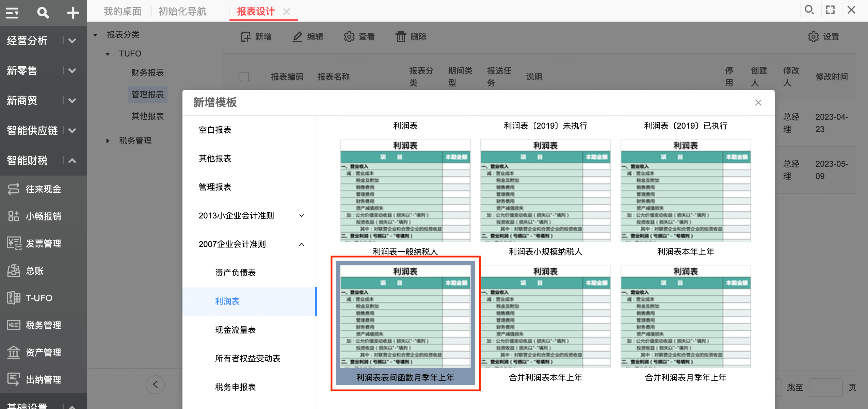Expand 新商贸 sidebar section
The height and width of the screenshot is (409, 868).
tap(72, 101)
